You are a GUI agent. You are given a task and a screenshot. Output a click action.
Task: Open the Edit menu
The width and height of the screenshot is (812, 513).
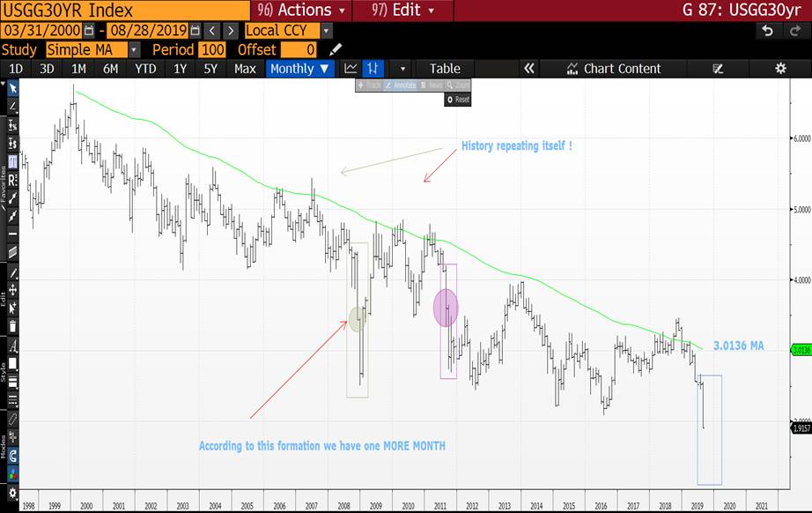pyautogui.click(x=402, y=11)
